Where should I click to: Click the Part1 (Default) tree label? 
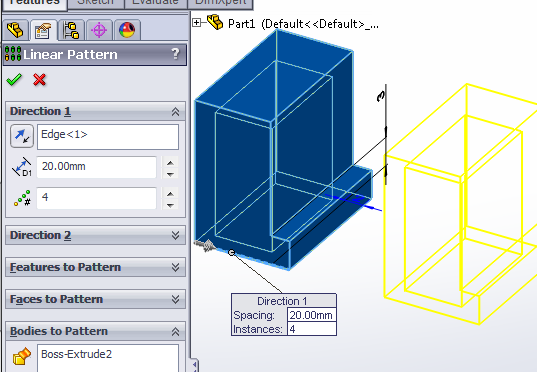[x=303, y=24]
